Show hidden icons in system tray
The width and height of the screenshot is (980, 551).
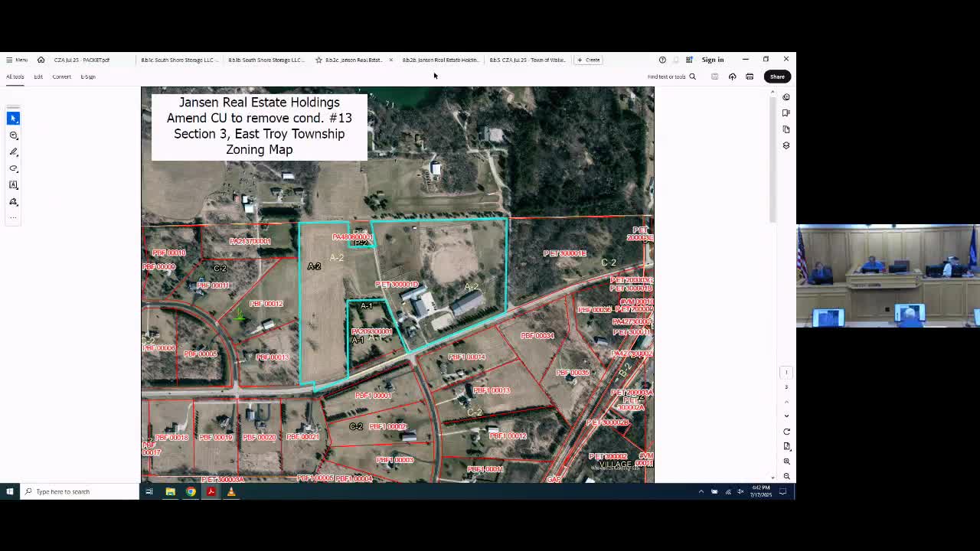click(x=701, y=492)
